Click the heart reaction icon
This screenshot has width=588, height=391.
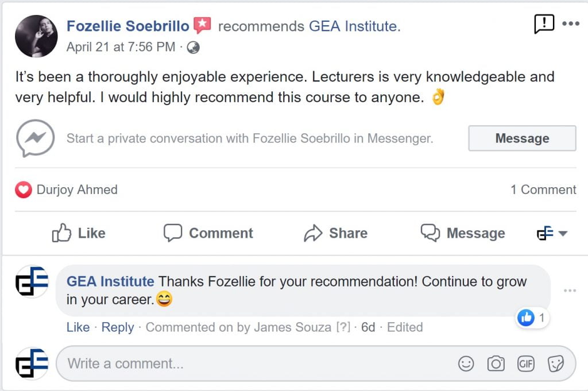coord(23,190)
